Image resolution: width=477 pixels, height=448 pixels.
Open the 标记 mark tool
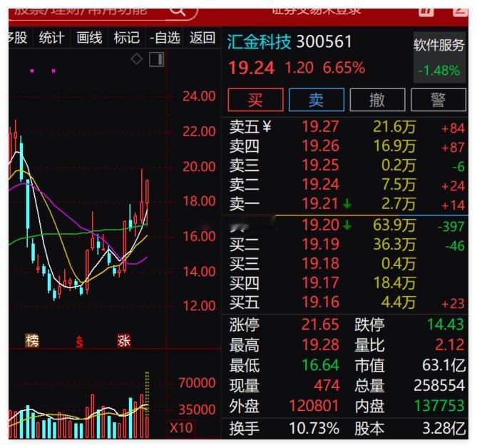(x=126, y=38)
